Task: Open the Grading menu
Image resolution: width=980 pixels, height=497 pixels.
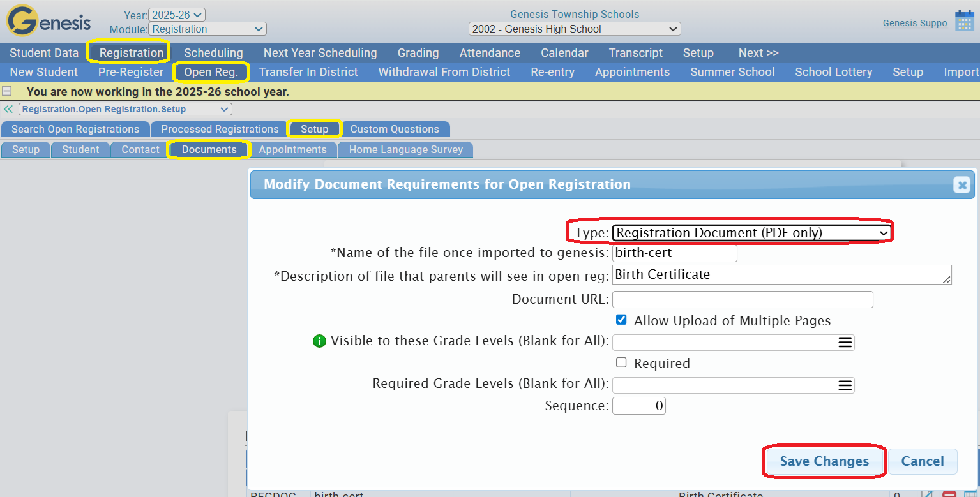Action: point(418,53)
